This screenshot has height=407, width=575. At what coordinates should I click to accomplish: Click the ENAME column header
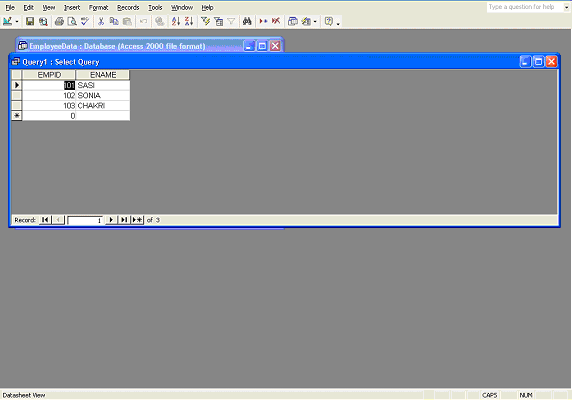tap(103, 75)
